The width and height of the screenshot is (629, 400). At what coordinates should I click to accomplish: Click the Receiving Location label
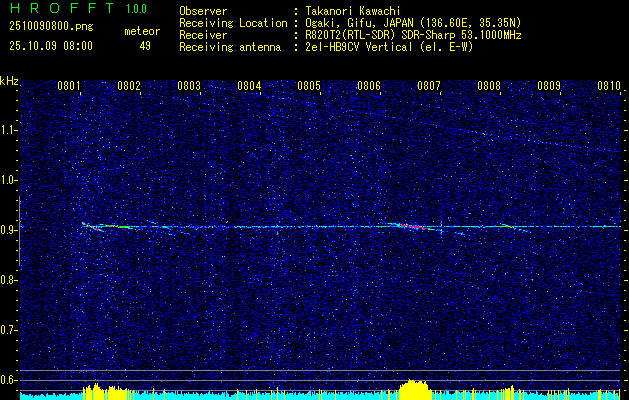click(233, 23)
